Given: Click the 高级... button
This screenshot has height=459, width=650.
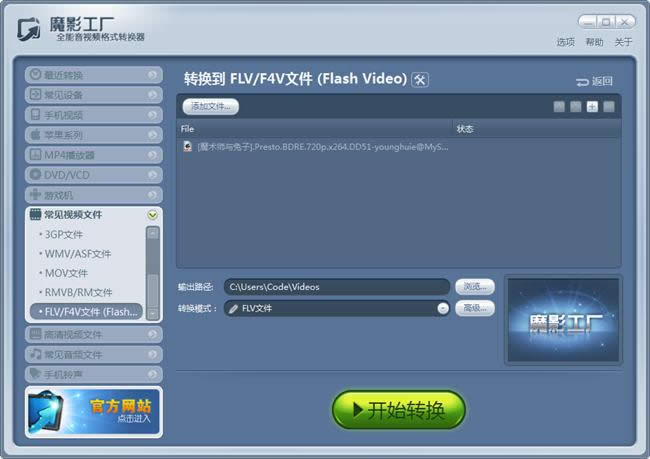Looking at the screenshot, I should coord(475,308).
